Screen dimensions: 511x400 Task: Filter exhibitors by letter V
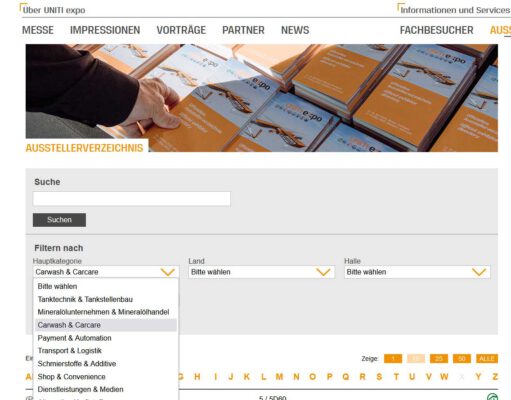(x=429, y=377)
